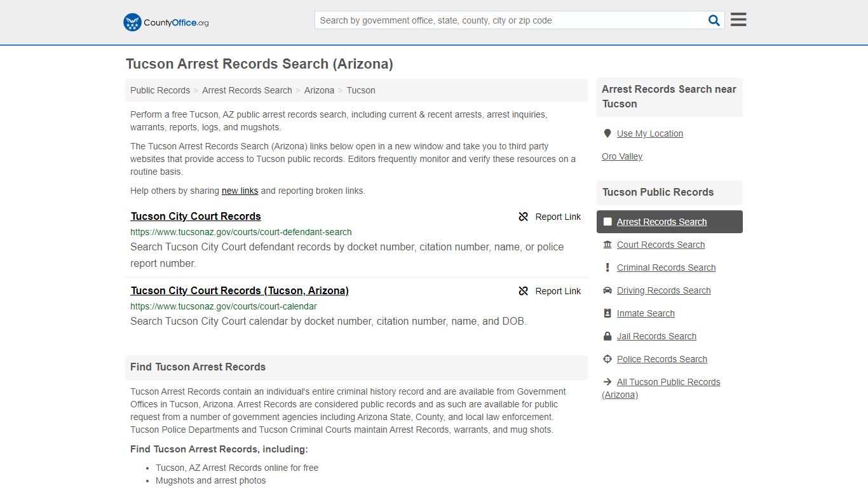Open the Tucson City Court Records title link
Image resolution: width=868 pixels, height=488 pixels.
pos(196,216)
